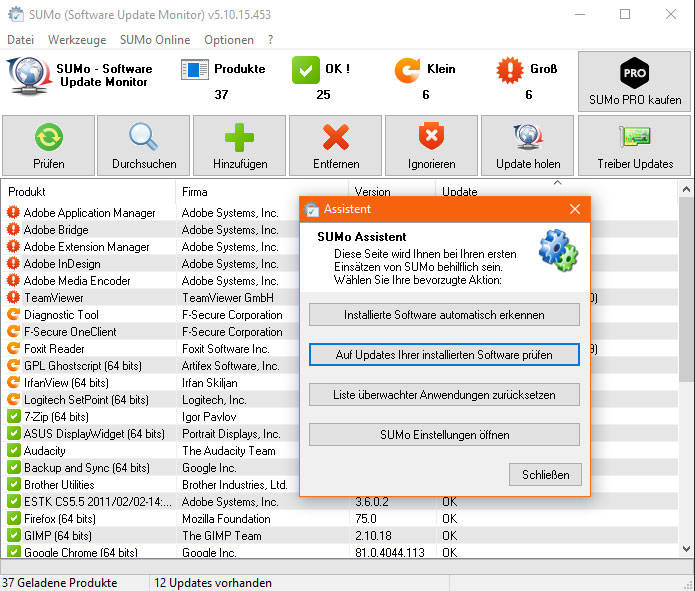The image size is (695, 591).
Task: Click green check icon beside 7-Zip
Action: click(13, 416)
